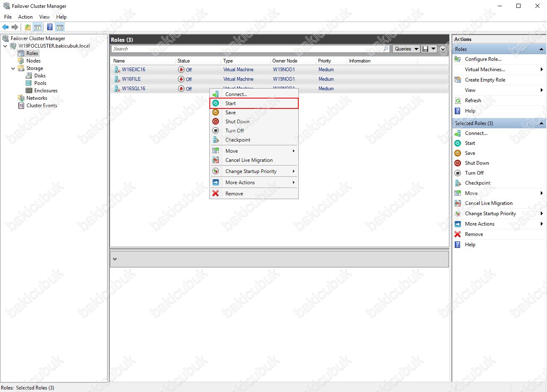Click the Shut Down icon under Selected Roles

coord(458,163)
